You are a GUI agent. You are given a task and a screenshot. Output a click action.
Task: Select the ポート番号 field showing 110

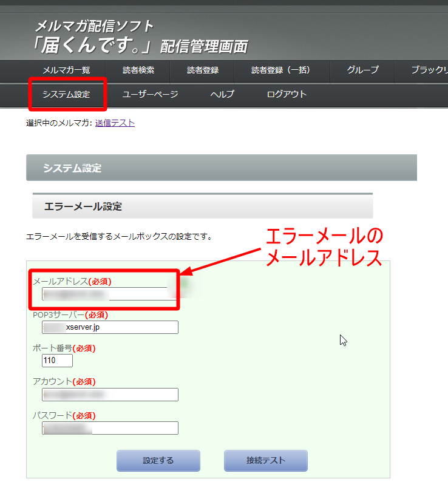click(x=57, y=361)
